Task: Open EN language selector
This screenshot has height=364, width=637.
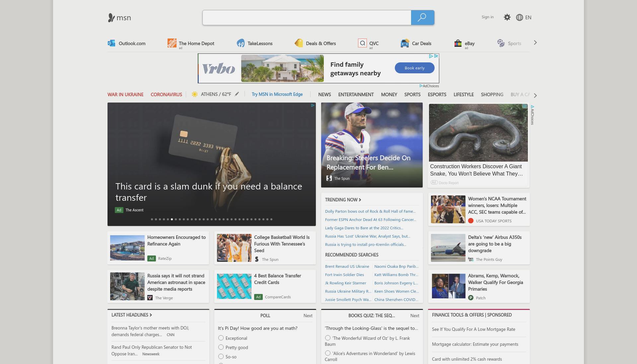Action: point(528,18)
